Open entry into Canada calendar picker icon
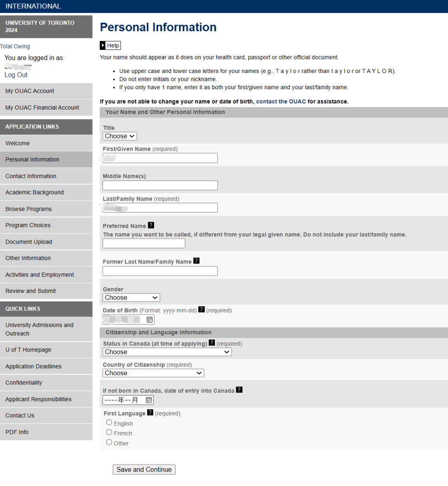The height and width of the screenshot is (486, 448). pyautogui.click(x=149, y=400)
